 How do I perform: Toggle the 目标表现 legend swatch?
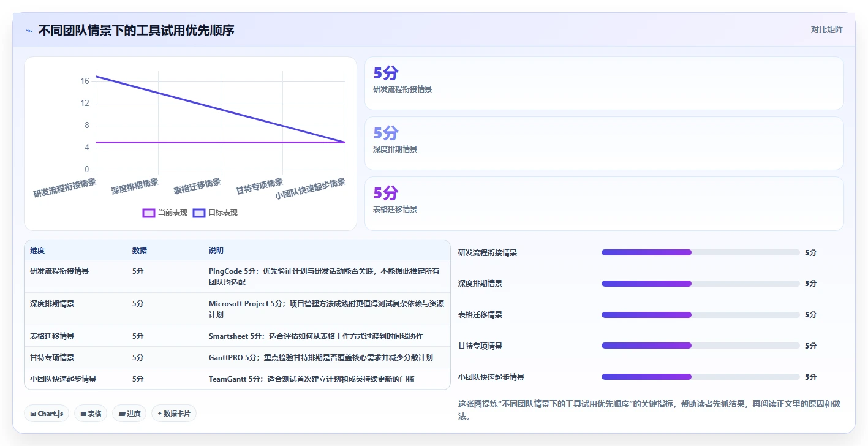tap(198, 213)
